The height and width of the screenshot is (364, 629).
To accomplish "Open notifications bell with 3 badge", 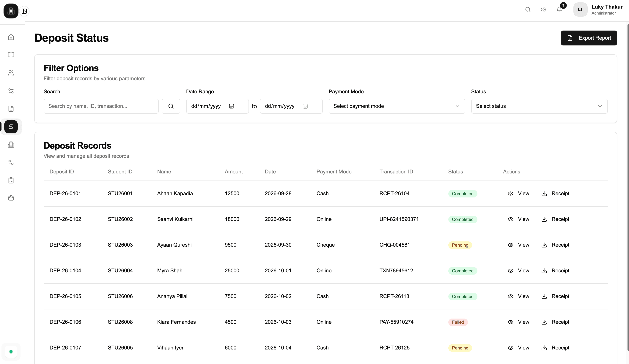I will pos(559,10).
